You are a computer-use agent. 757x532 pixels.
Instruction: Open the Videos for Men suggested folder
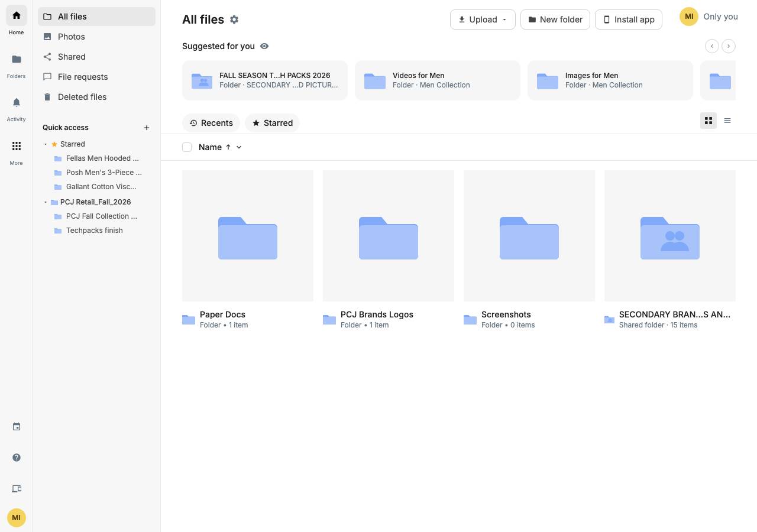(x=438, y=80)
